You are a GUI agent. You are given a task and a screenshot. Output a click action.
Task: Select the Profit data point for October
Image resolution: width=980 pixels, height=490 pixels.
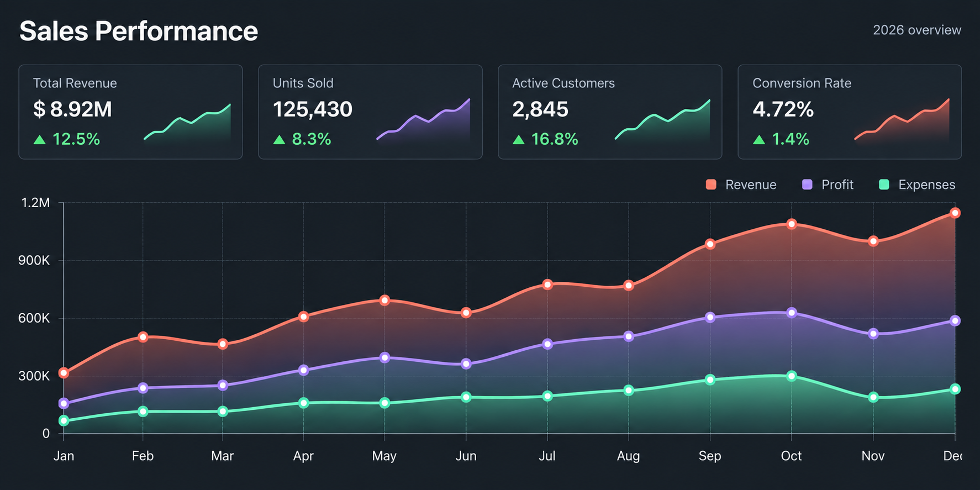tap(792, 313)
